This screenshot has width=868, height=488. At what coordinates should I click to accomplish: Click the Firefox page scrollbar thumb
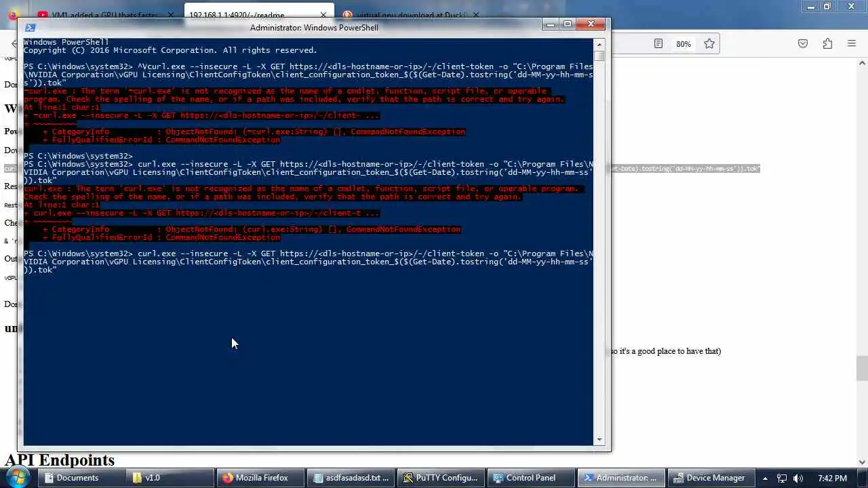click(x=862, y=368)
